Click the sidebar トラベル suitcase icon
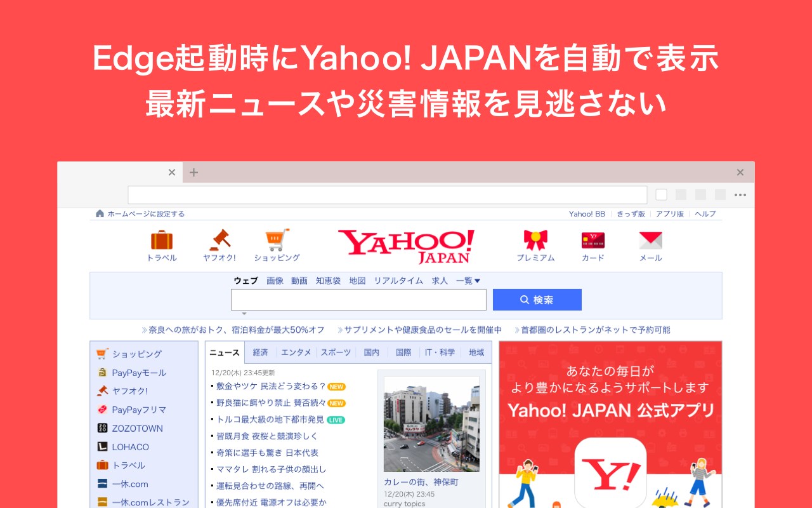The width and height of the screenshot is (812, 508). [102, 465]
